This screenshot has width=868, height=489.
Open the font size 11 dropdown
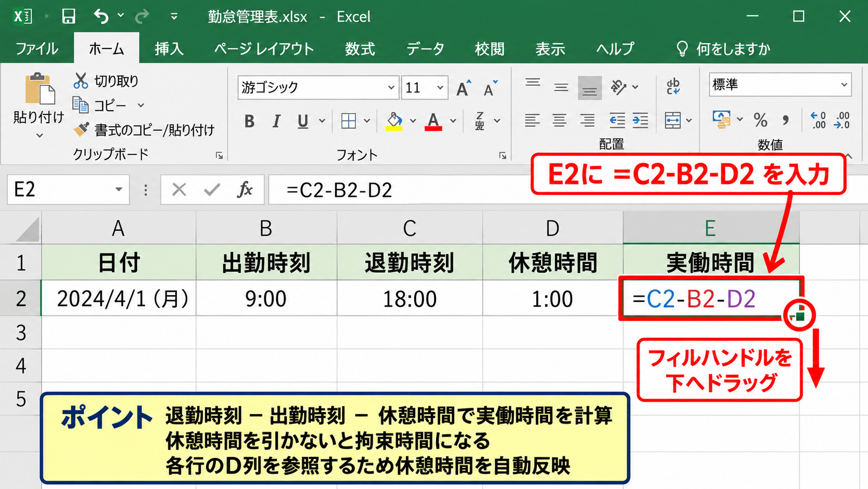pyautogui.click(x=440, y=88)
